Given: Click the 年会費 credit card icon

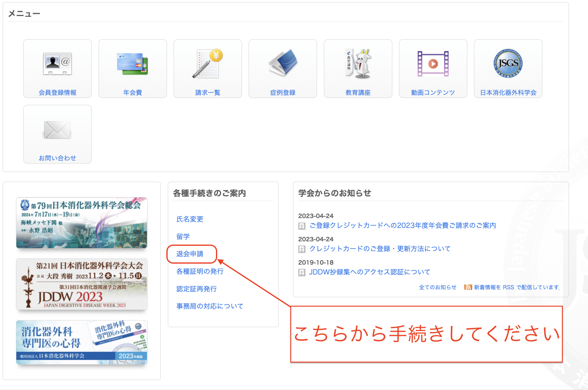Looking at the screenshot, I should [x=132, y=64].
